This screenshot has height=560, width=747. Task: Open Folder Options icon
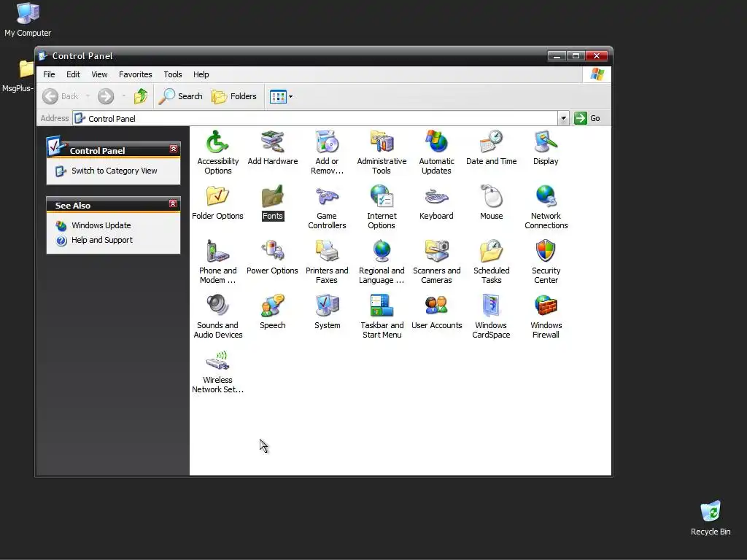[217, 197]
